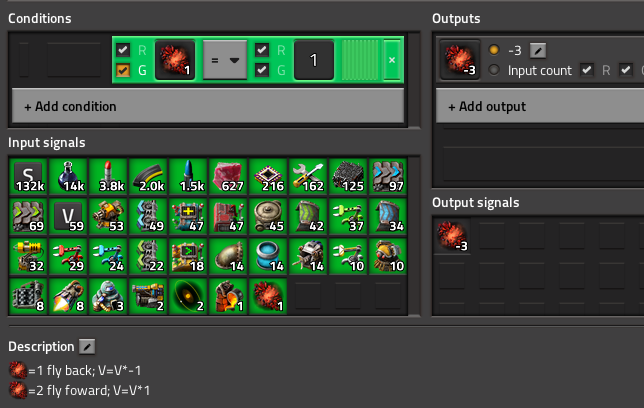Viewport: 644px width, 408px height.
Task: Select the storage tank signal showing 45
Action: point(268,217)
